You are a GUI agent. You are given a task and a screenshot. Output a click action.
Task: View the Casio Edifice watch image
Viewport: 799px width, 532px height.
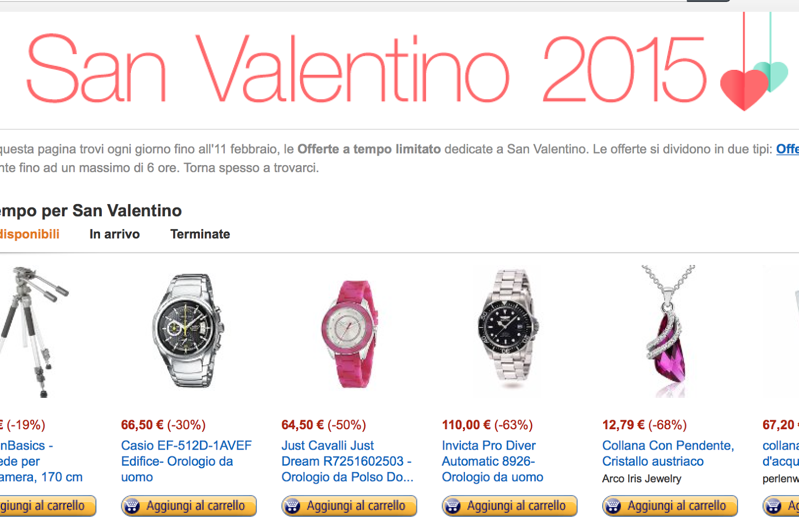coord(188,330)
